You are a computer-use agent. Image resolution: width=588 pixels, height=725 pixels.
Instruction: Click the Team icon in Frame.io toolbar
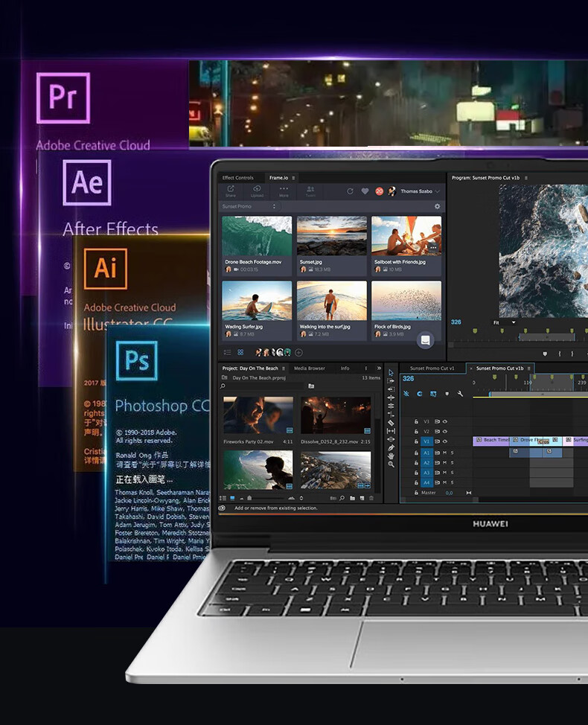coord(310,188)
